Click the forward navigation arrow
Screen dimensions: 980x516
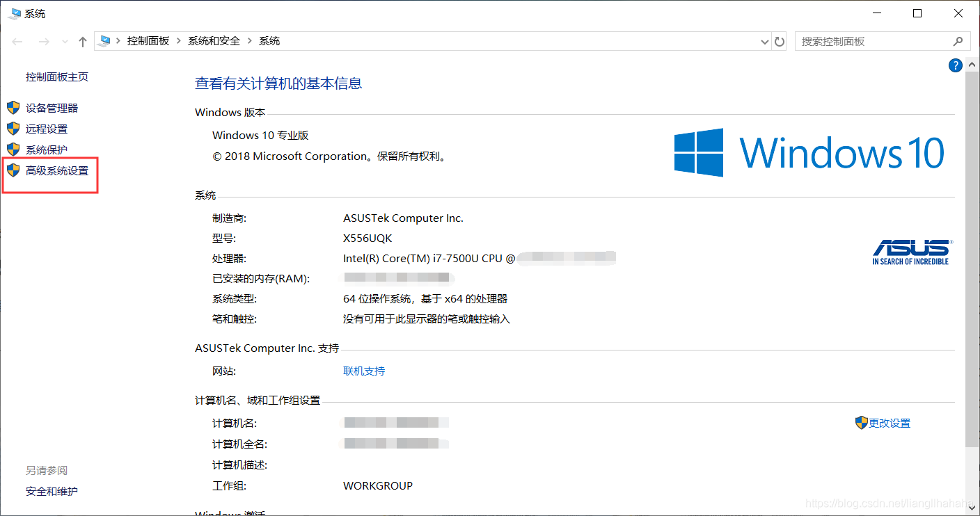click(x=44, y=42)
